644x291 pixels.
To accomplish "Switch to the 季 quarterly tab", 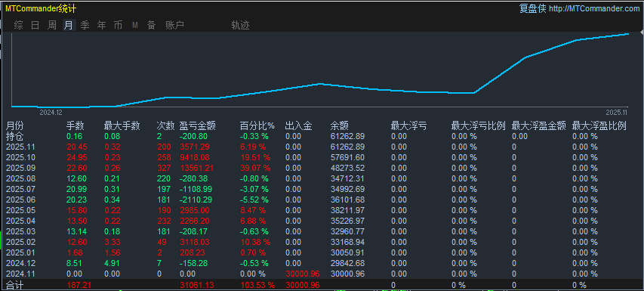I will coord(85,26).
